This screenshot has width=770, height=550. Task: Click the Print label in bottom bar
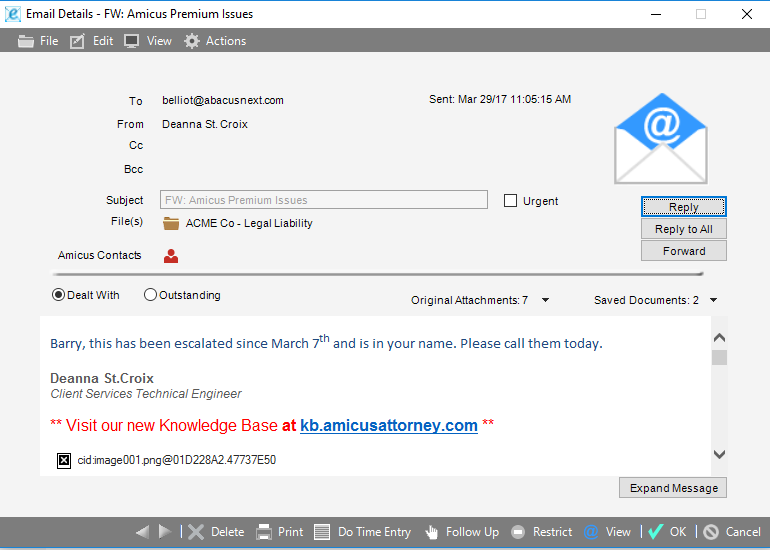tap(291, 532)
